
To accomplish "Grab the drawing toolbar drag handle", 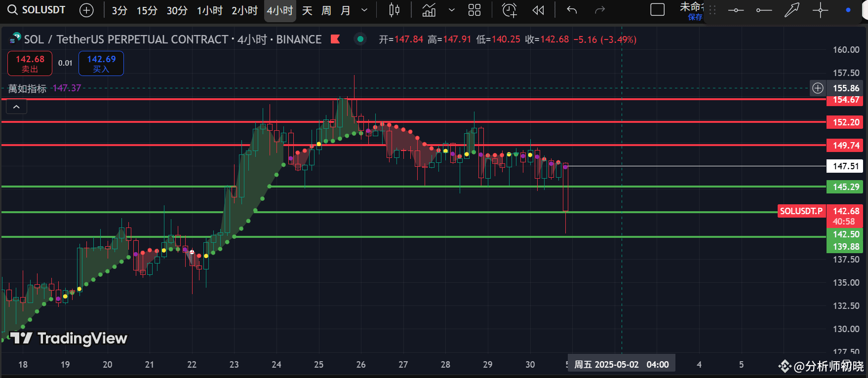I will (x=712, y=10).
